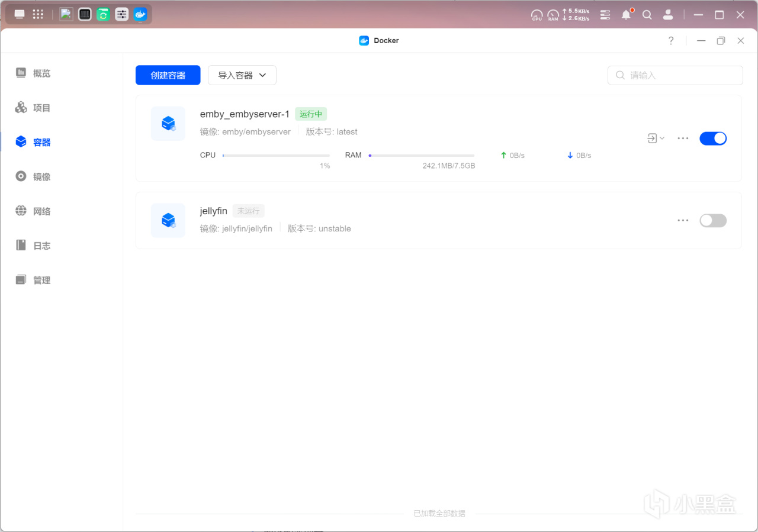Open the 网络 network section
Image resolution: width=758 pixels, height=532 pixels.
click(34, 211)
